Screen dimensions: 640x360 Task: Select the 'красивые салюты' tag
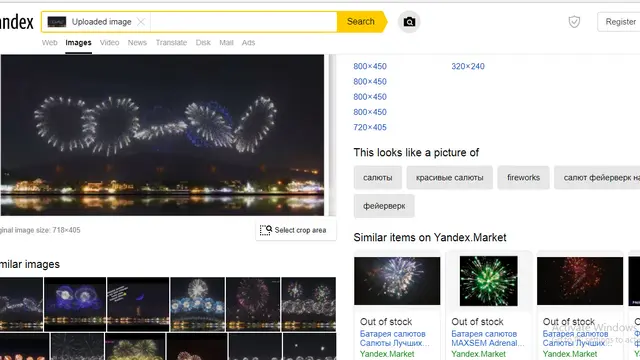coord(449,178)
